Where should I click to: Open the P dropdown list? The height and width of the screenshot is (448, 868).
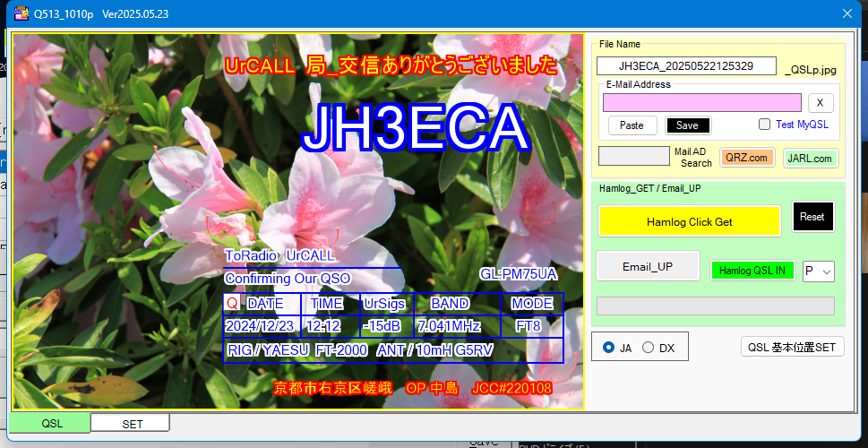point(819,271)
